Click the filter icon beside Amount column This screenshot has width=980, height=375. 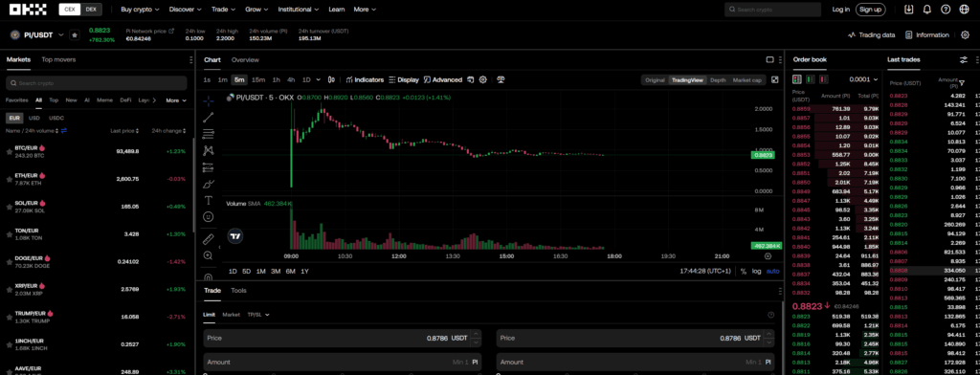(x=961, y=83)
